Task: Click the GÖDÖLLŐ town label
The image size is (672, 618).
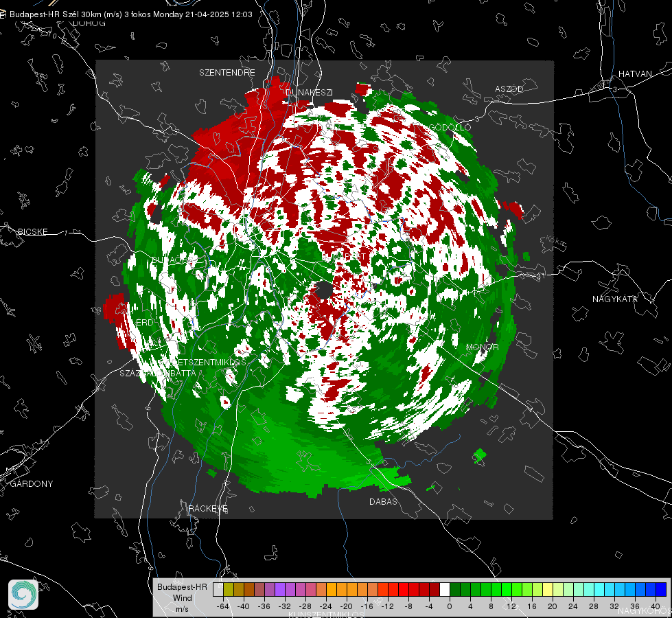Action: pos(450,127)
